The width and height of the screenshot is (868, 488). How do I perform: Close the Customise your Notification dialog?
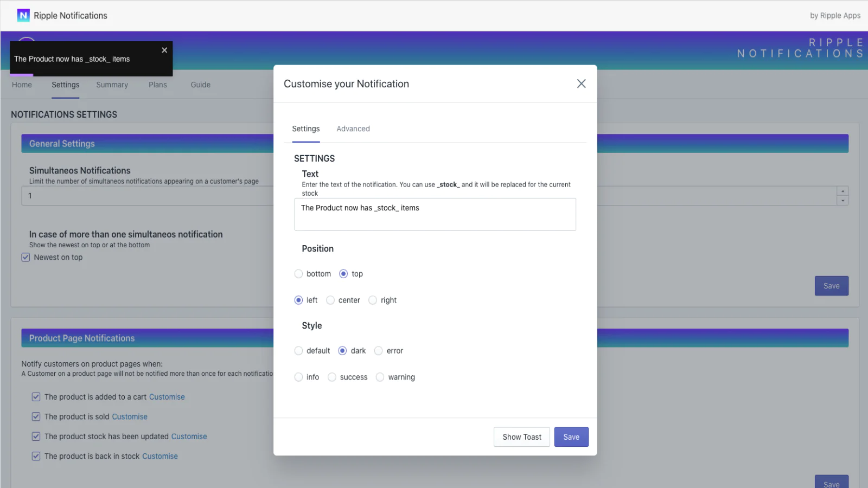tap(581, 84)
